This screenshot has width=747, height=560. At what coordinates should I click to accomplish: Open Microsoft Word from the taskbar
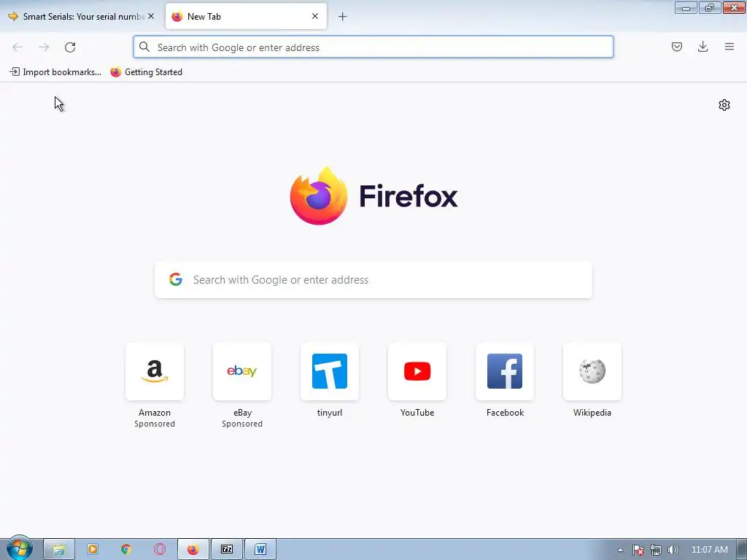click(x=260, y=550)
